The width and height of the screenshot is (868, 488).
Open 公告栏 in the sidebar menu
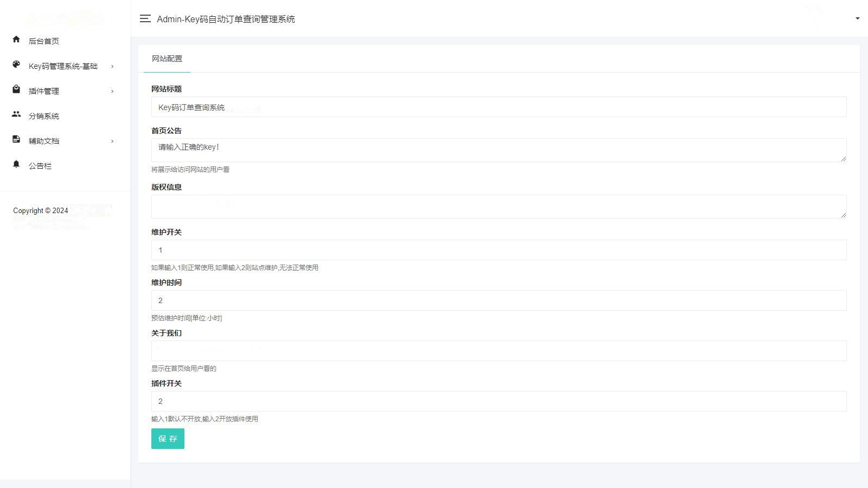tap(40, 166)
